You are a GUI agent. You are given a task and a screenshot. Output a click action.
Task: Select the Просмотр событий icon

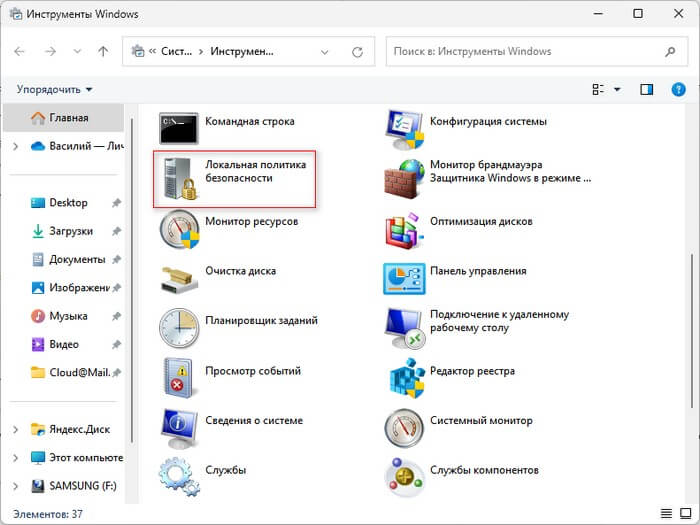tap(179, 378)
